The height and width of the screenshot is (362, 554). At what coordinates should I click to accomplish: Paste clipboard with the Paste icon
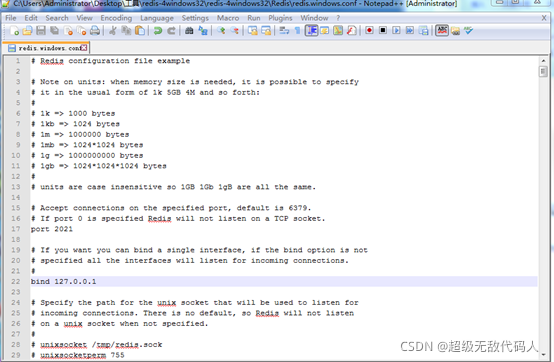click(x=140, y=31)
